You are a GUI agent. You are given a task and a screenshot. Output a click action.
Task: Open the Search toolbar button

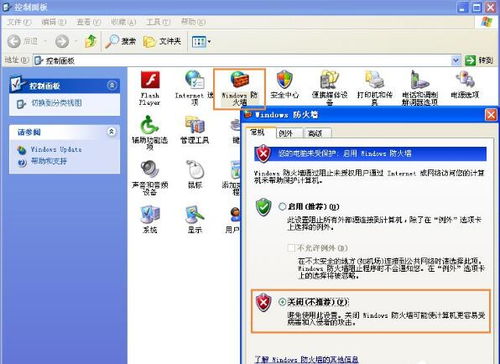pos(120,41)
